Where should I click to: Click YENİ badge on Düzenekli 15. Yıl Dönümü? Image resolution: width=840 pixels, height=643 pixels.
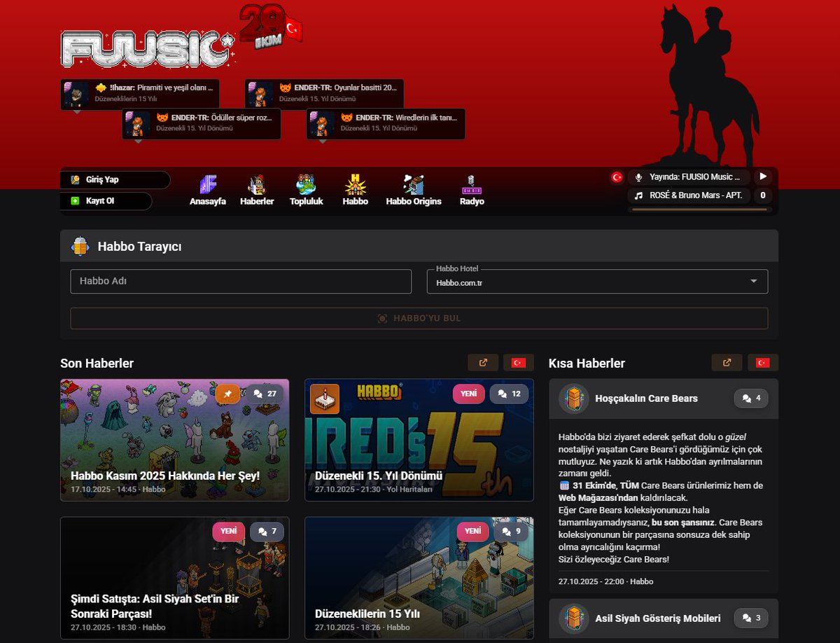[x=468, y=394]
